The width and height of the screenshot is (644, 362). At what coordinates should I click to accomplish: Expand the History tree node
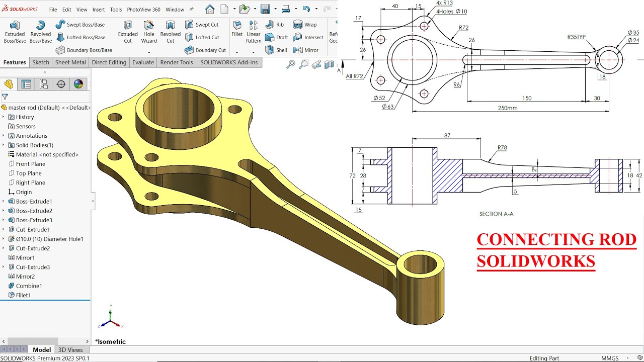coord(4,117)
